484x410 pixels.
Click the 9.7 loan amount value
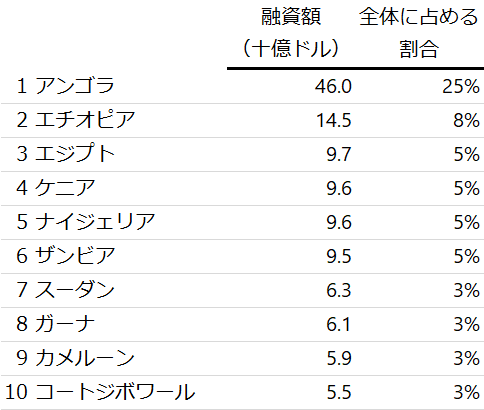point(339,154)
